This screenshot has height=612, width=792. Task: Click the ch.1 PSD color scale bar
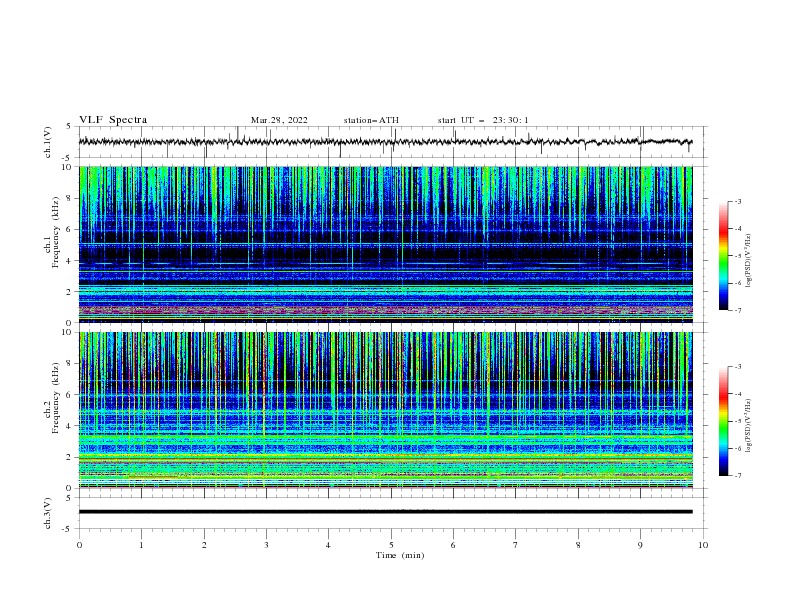tap(723, 256)
